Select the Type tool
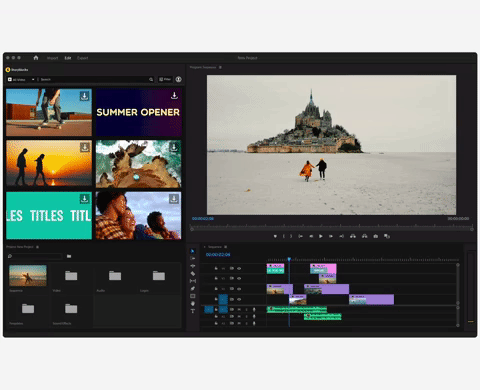Screen dimensions: 480x390 193,311
